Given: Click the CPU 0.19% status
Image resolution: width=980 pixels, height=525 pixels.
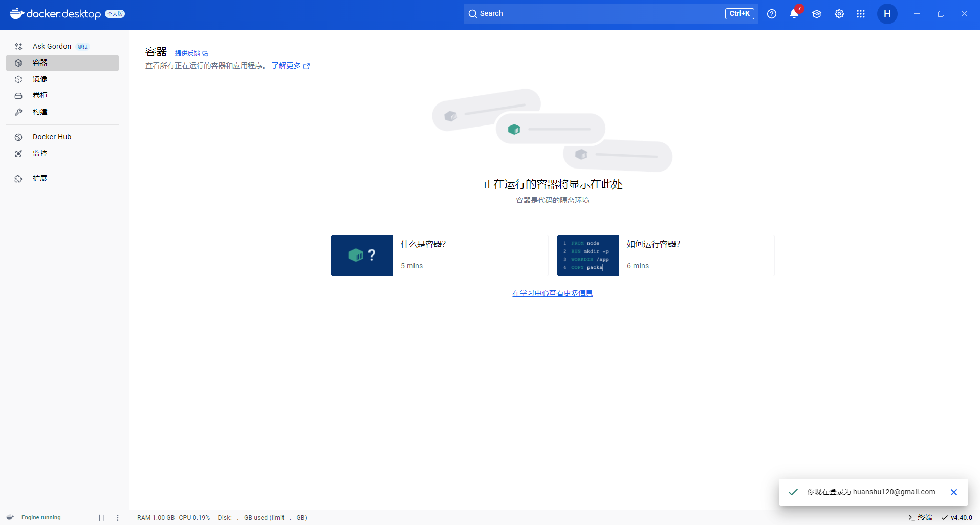Looking at the screenshot, I should (x=194, y=518).
